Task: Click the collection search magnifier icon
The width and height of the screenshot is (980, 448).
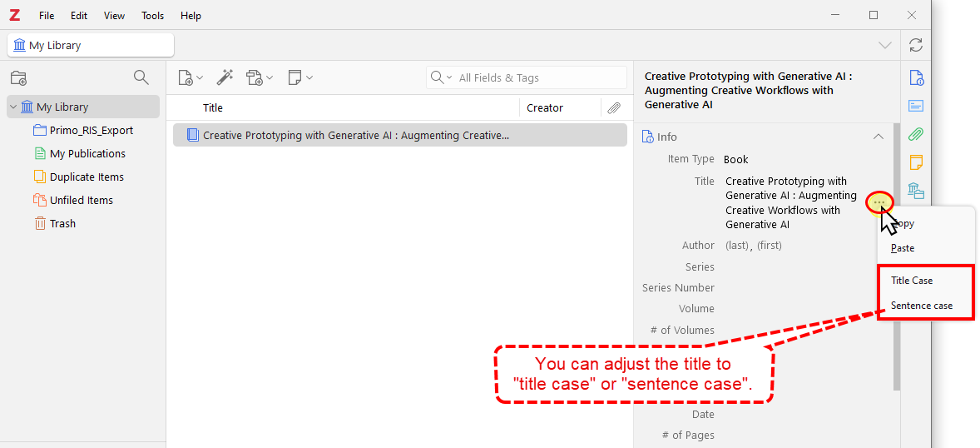Action: [141, 77]
